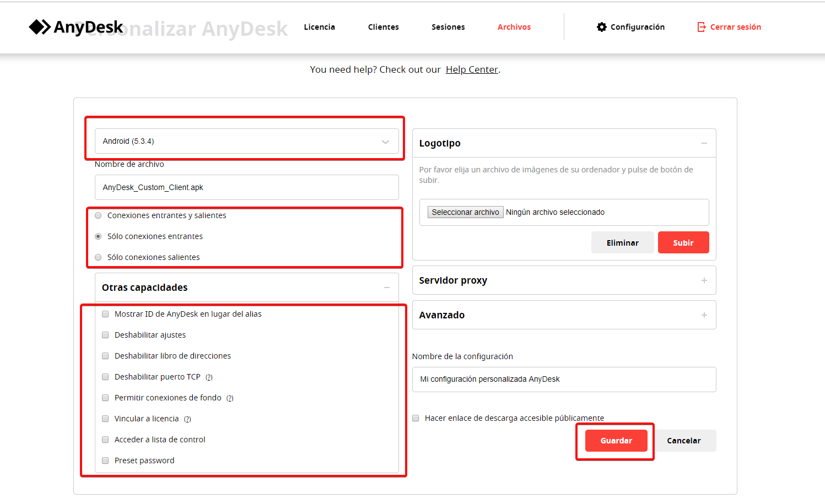
Task: Check Deshabilitar libro de direcciones
Action: pyautogui.click(x=105, y=356)
